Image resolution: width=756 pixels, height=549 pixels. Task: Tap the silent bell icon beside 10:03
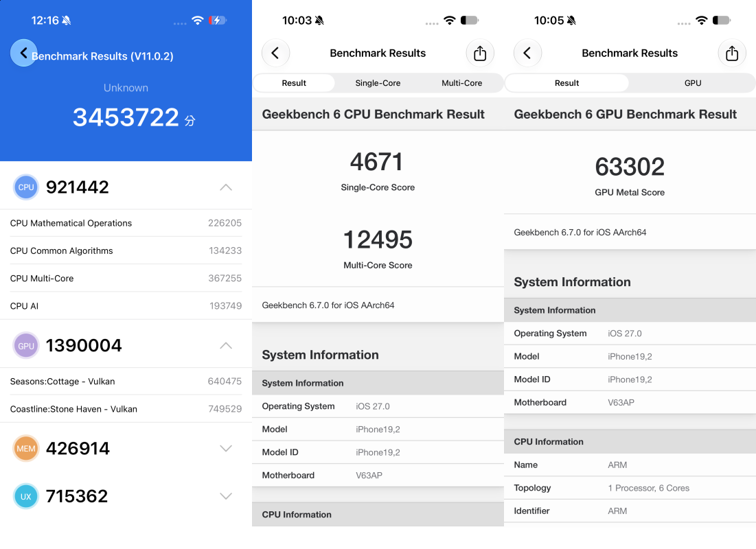320,20
